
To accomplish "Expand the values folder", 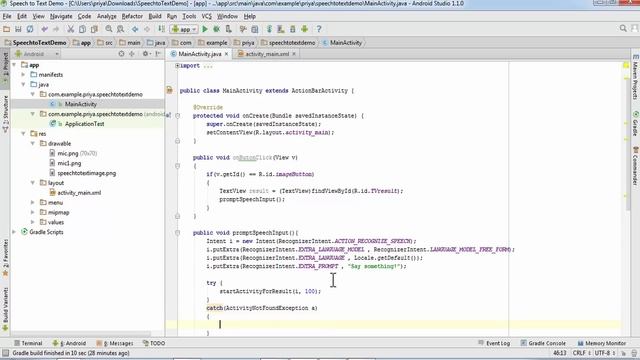I will point(33,222).
